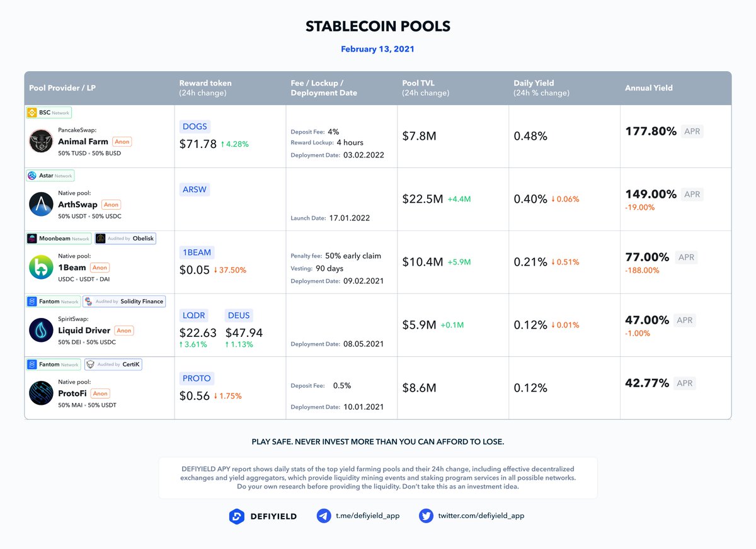The width and height of the screenshot is (756, 549).
Task: Click the LQDR reward token tag
Action: [x=195, y=315]
